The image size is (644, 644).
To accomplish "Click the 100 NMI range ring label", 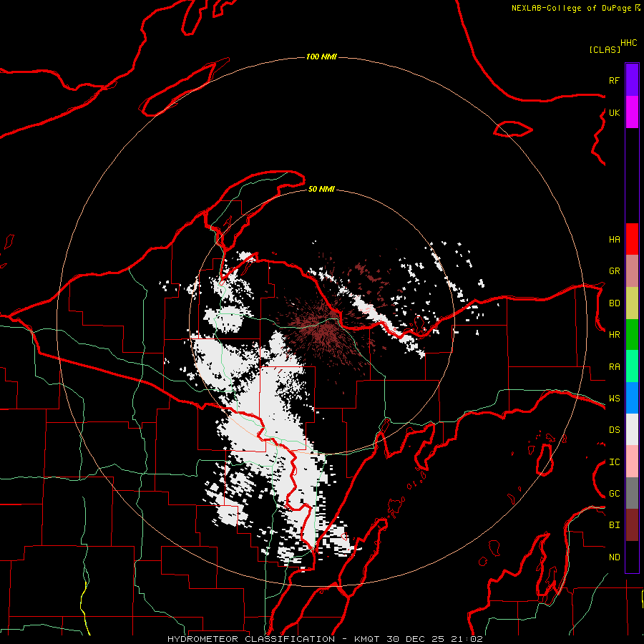I will 321,57.
